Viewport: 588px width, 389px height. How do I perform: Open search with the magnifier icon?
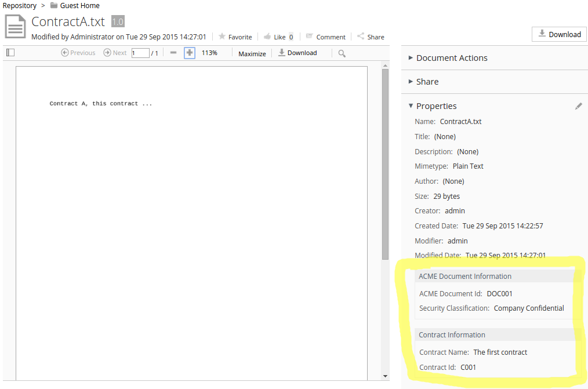(x=341, y=53)
